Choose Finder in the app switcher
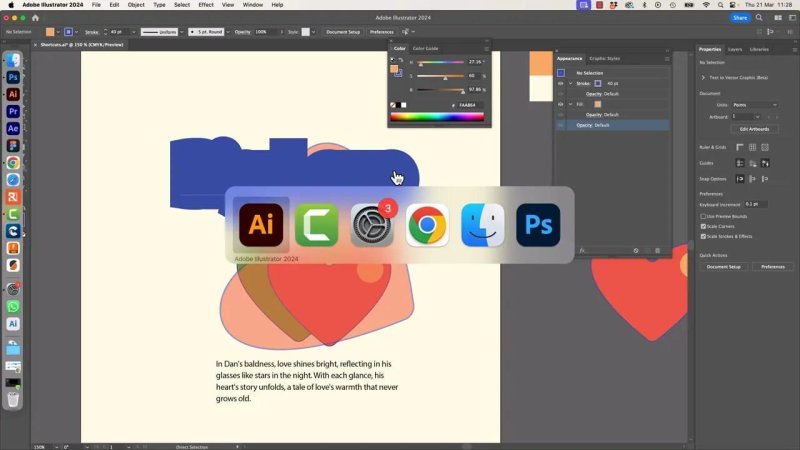The image size is (800, 450). tap(483, 225)
